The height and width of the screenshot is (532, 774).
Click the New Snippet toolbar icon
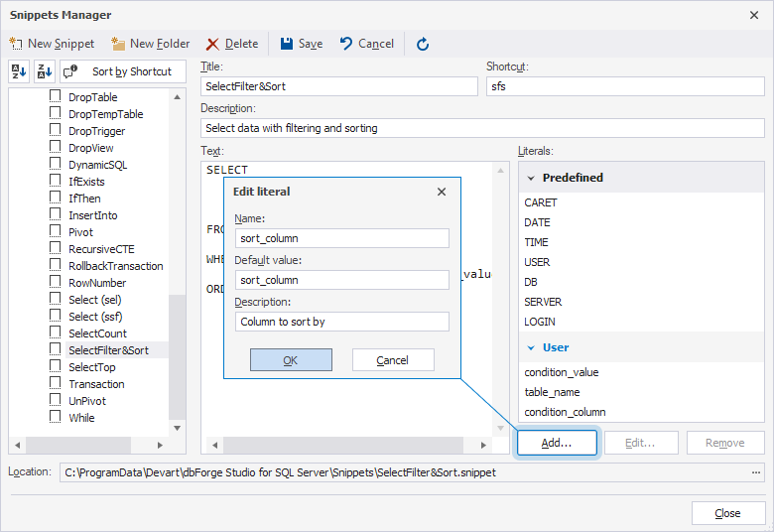[17, 44]
